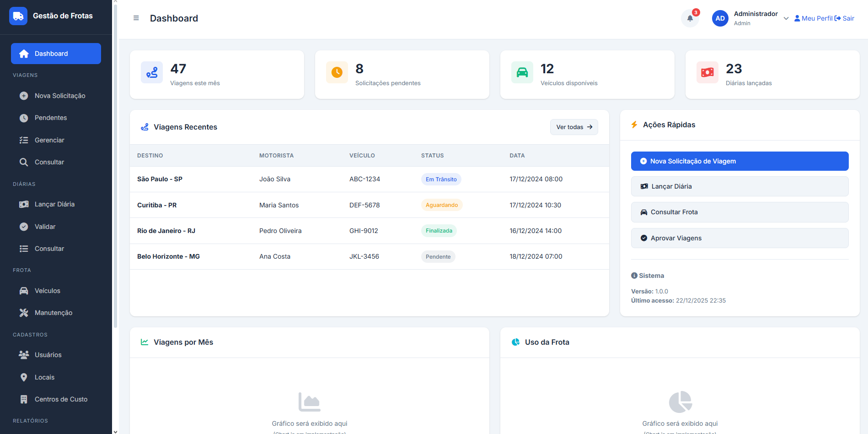Click the red money icon on Diárias lançadas
The image size is (868, 434).
[x=707, y=72]
